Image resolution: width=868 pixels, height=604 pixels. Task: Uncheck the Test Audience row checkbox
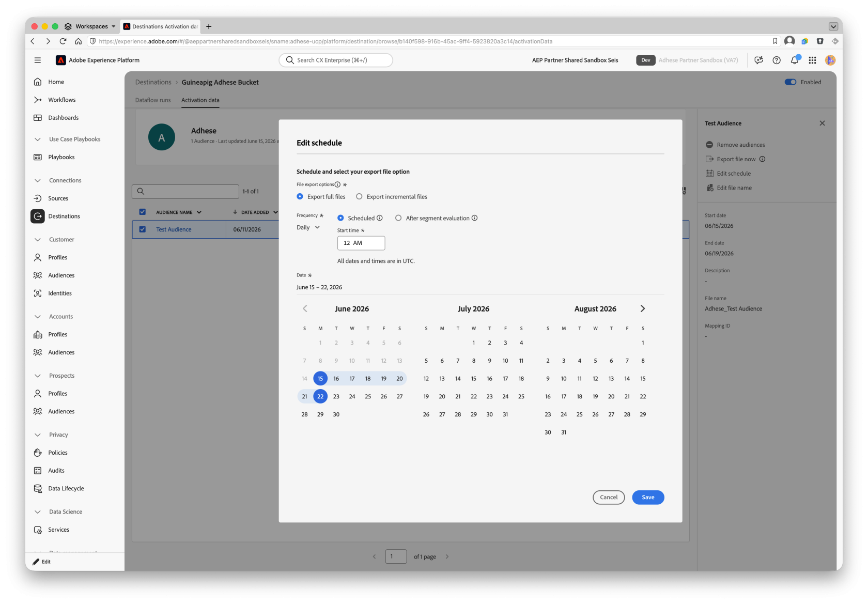143,229
